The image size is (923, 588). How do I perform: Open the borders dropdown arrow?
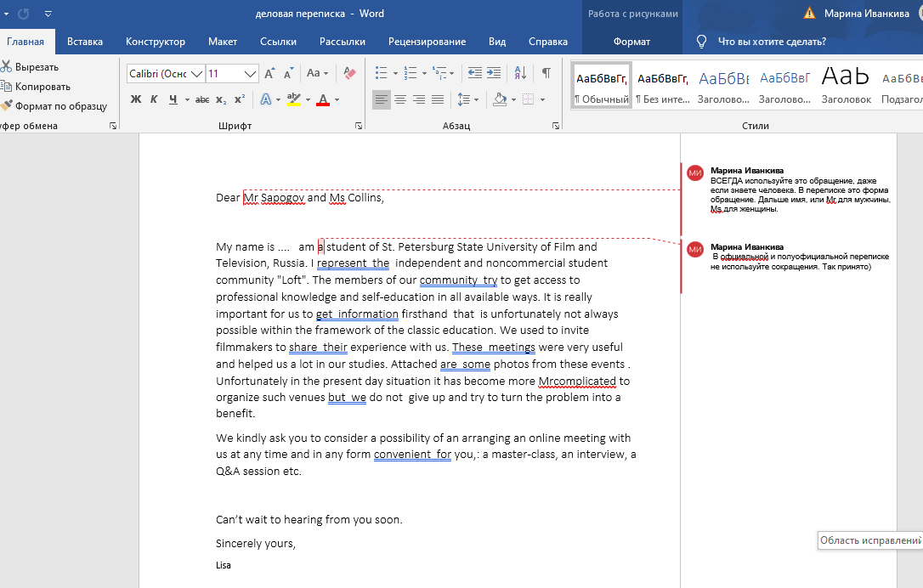(x=542, y=99)
